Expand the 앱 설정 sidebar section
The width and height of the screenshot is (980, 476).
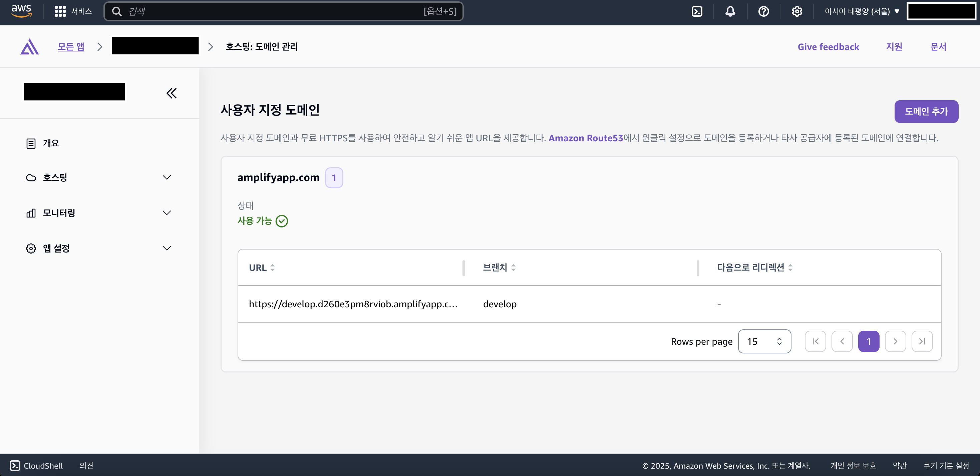click(167, 248)
